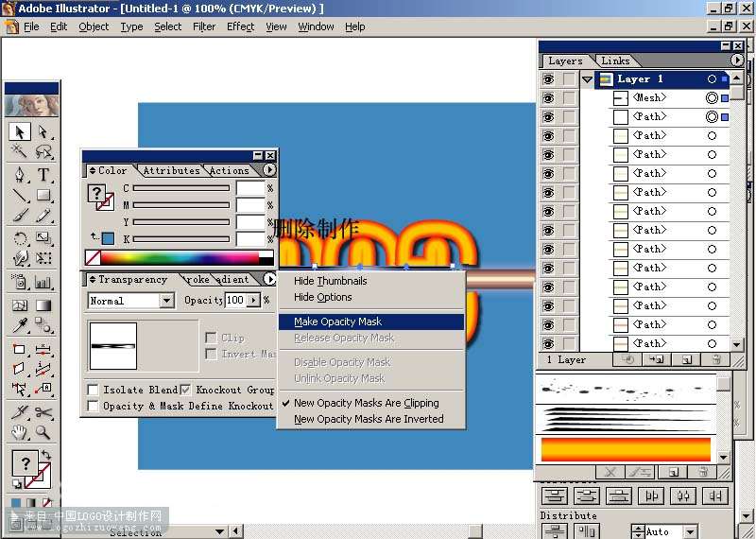Select the Column Graph tool
The height and width of the screenshot is (539, 756).
click(x=43, y=282)
